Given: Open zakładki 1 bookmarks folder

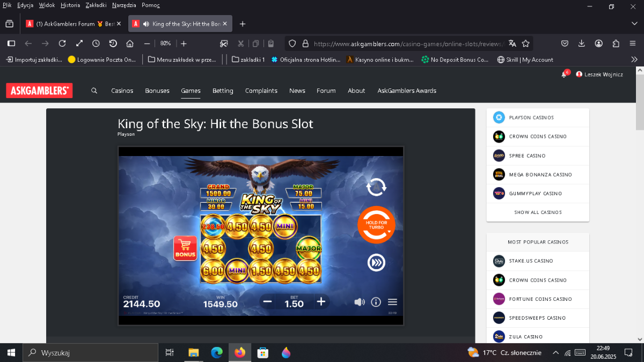Looking at the screenshot, I should [x=248, y=60].
